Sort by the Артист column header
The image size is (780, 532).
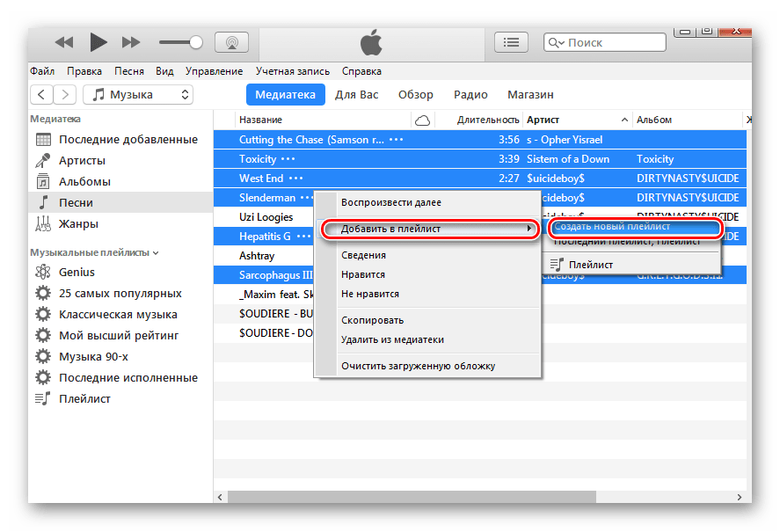pyautogui.click(x=578, y=120)
